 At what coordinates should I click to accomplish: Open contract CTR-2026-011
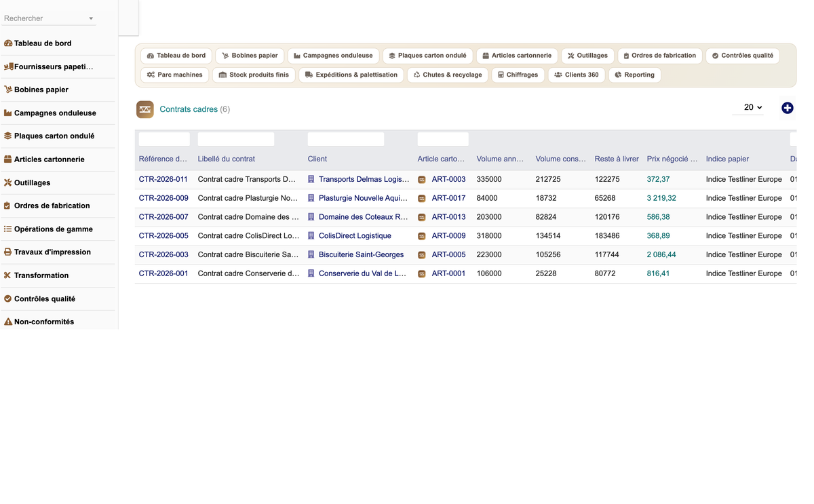coord(163,180)
